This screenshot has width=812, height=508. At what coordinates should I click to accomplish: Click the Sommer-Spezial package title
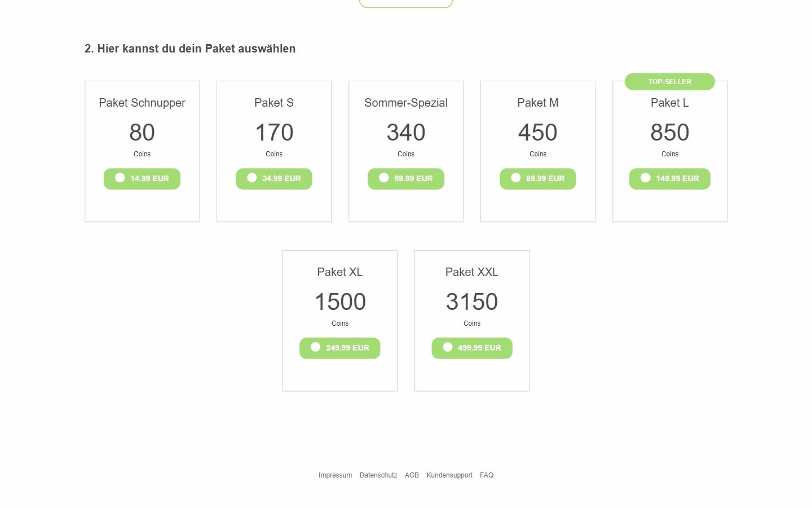pos(406,103)
